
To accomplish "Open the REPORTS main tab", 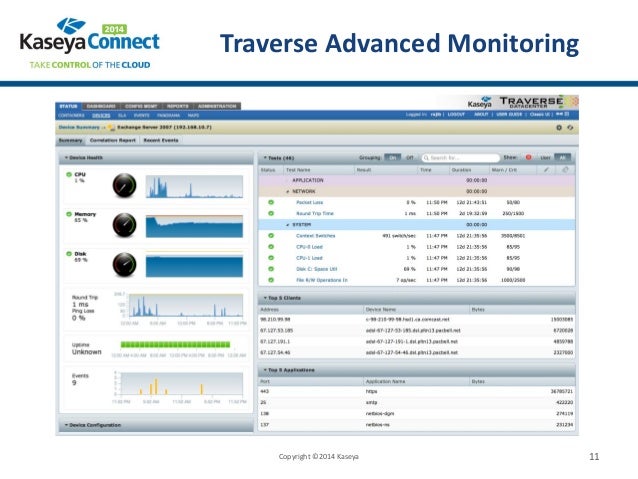I will (177, 106).
